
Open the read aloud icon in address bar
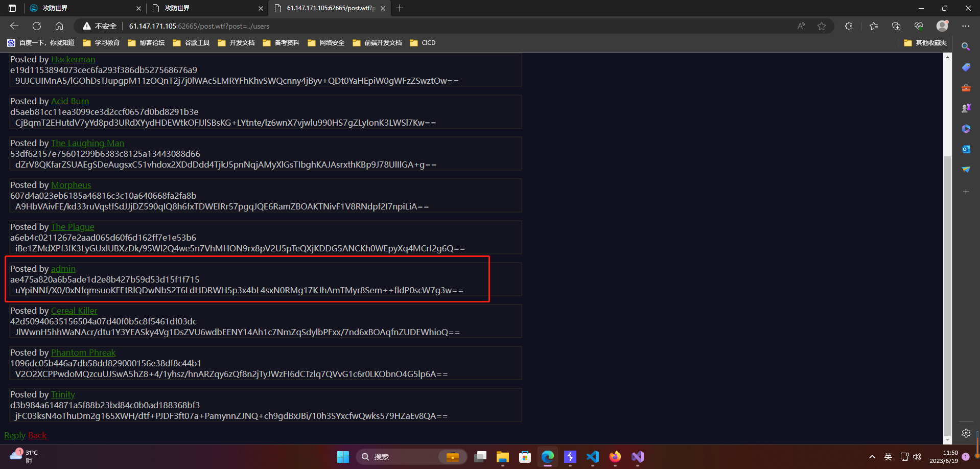point(801,26)
